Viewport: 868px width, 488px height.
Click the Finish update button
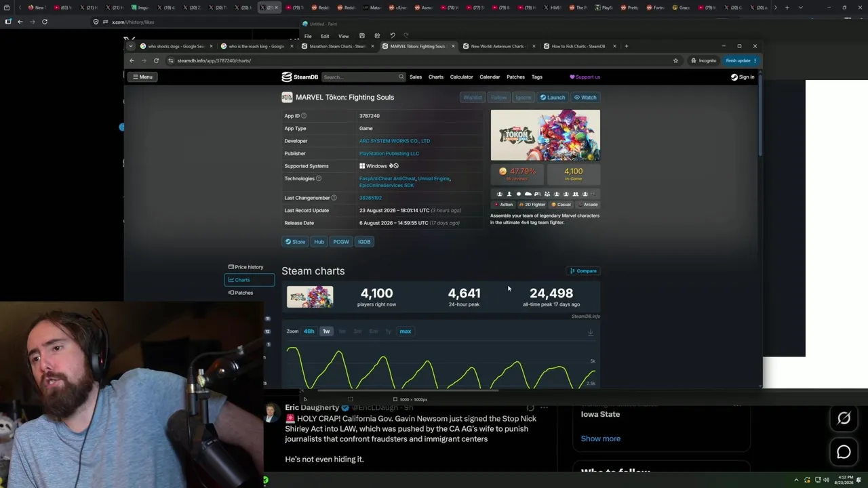[741, 61]
